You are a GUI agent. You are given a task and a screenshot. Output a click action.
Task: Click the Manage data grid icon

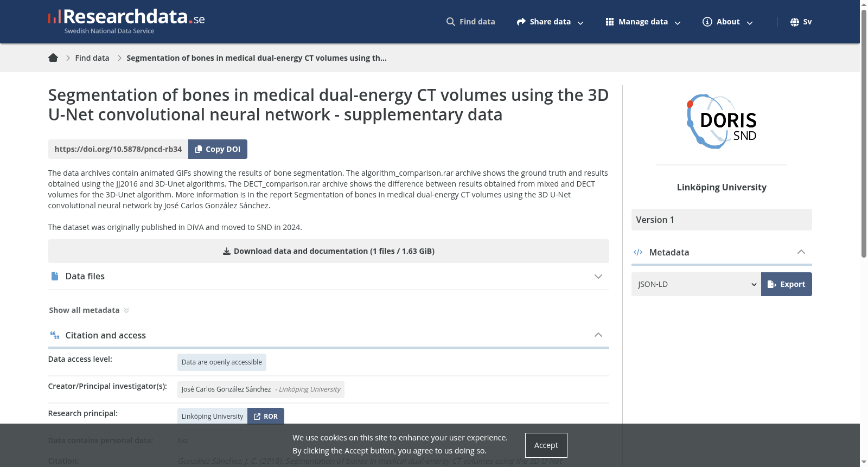[610, 22]
